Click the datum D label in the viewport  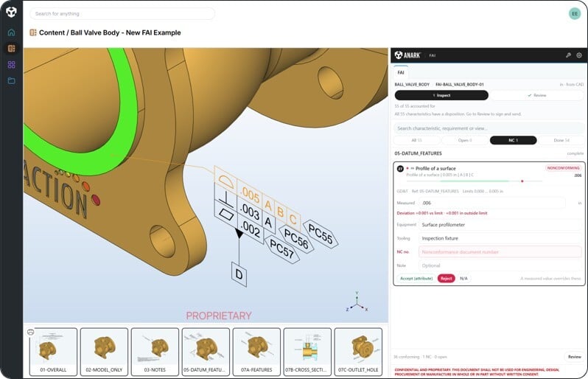(239, 274)
